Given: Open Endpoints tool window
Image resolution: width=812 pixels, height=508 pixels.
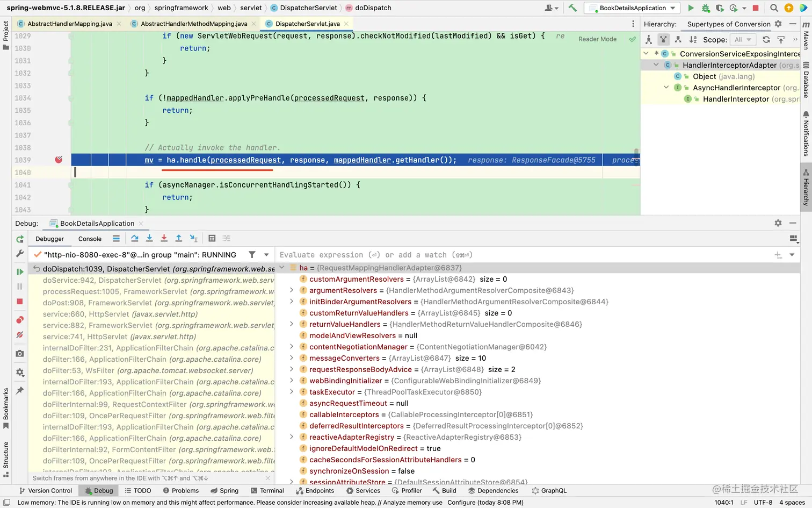Looking at the screenshot, I should (315, 491).
